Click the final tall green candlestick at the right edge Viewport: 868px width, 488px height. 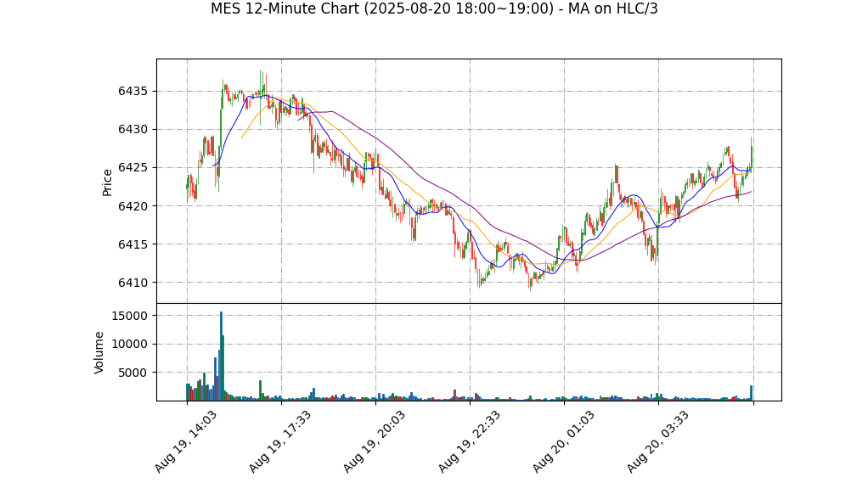tap(751, 154)
